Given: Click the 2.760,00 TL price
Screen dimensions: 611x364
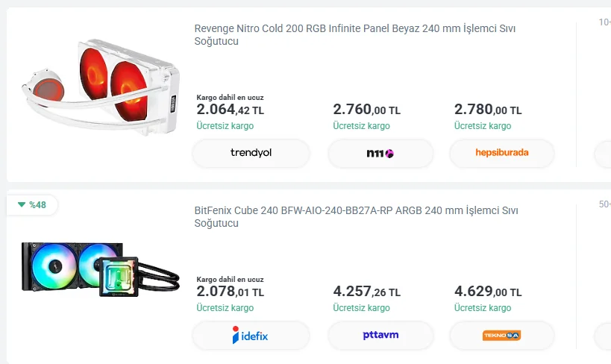Looking at the screenshot, I should pyautogui.click(x=366, y=110).
